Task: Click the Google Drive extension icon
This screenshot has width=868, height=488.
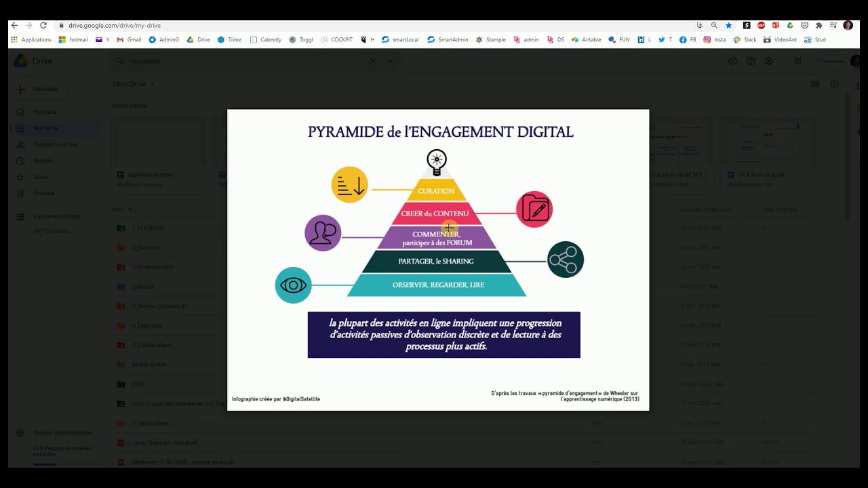Action: 790,25
